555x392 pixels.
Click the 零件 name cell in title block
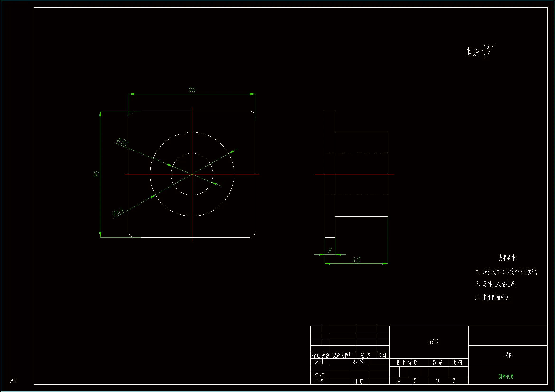(508, 355)
